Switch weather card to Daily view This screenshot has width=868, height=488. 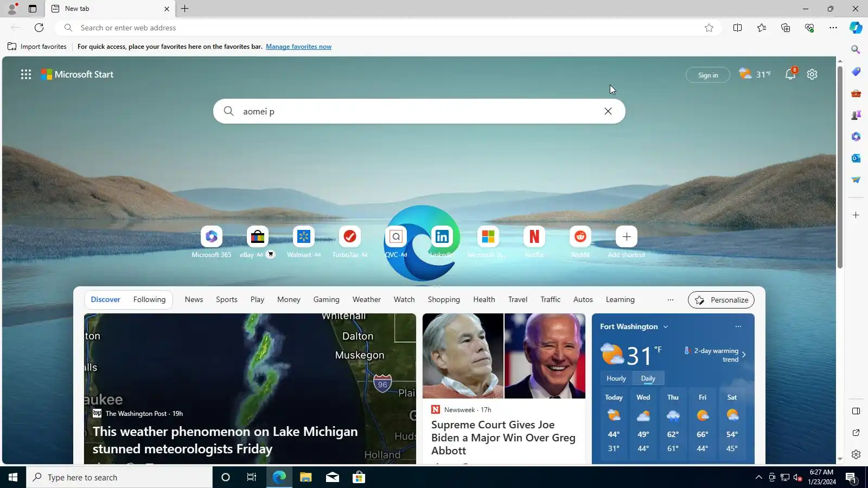(x=648, y=378)
